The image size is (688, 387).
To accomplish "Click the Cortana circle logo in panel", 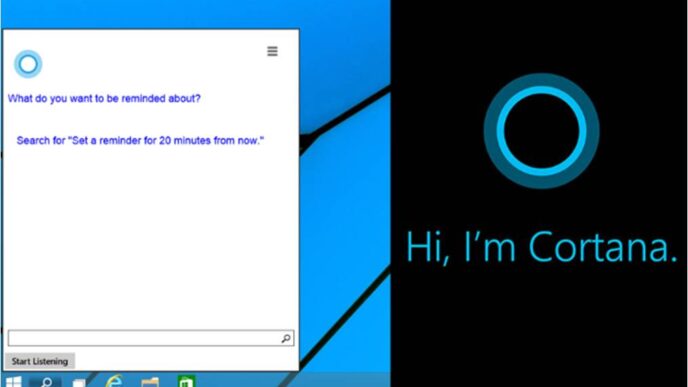I will [x=28, y=64].
